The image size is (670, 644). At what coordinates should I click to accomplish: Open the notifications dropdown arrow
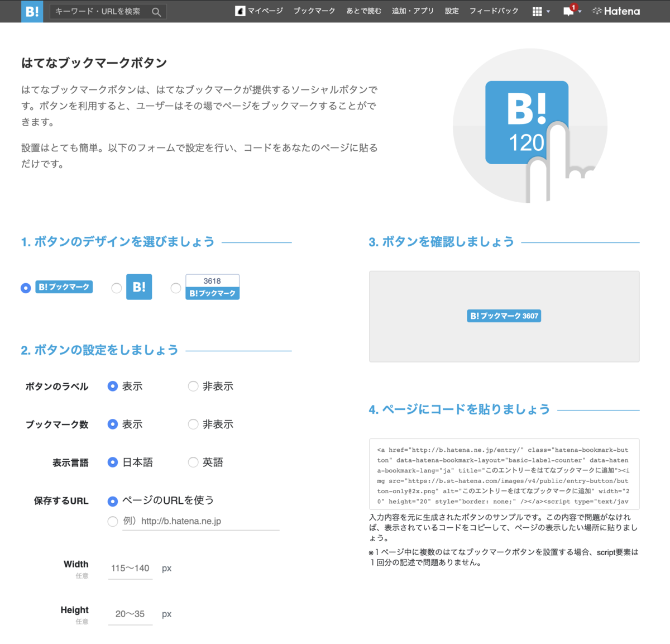(579, 12)
